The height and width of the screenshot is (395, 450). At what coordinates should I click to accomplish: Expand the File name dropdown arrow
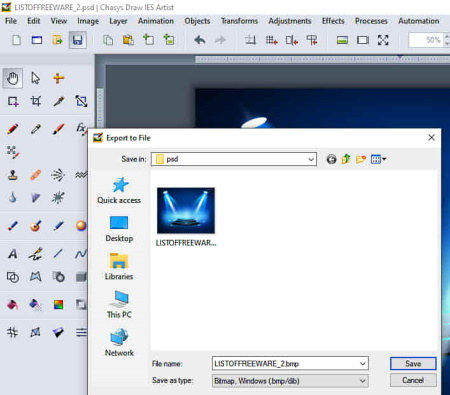tap(363, 364)
